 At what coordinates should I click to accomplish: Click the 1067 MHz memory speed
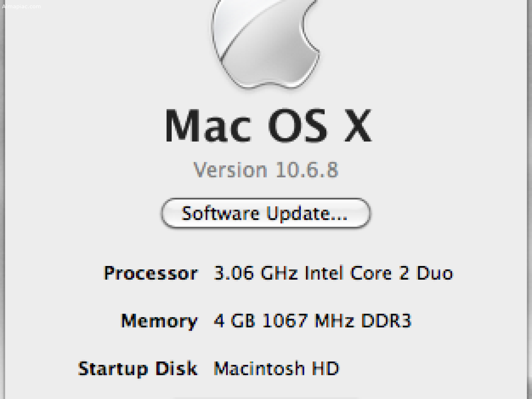pos(308,321)
